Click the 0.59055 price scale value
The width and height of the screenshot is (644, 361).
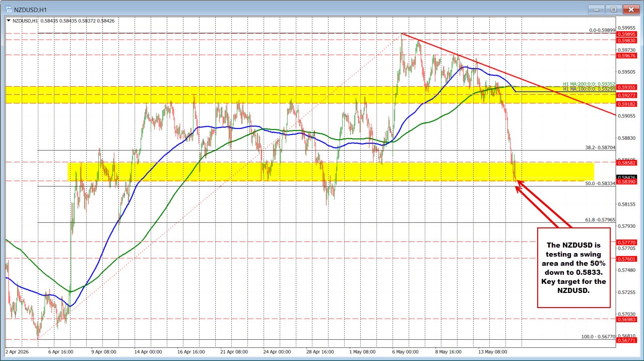(x=628, y=115)
